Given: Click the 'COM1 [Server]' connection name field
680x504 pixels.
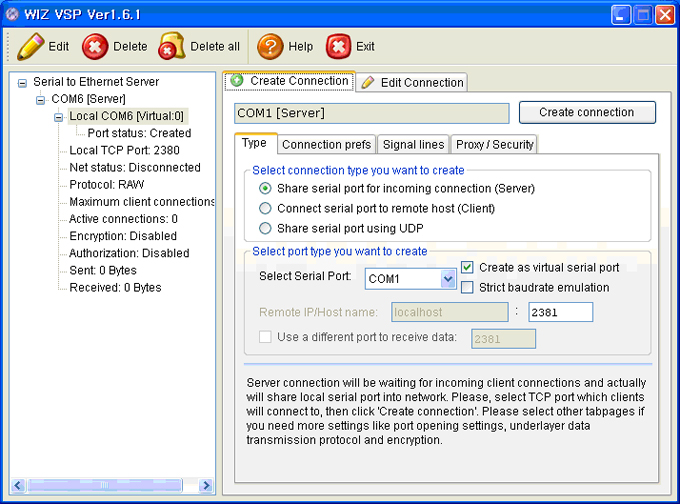Looking at the screenshot, I should coord(372,113).
